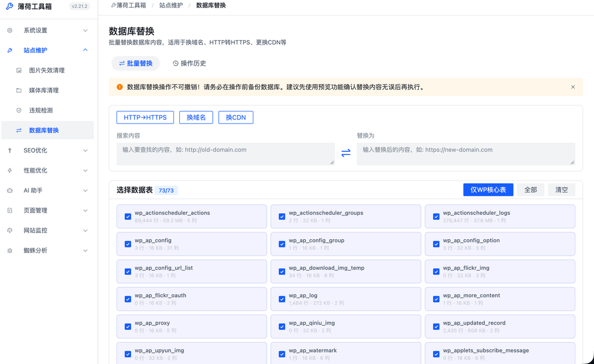Click the breadcrumb wrench icon next to 薄荷工具箱
594x364 pixels.
click(x=113, y=5)
